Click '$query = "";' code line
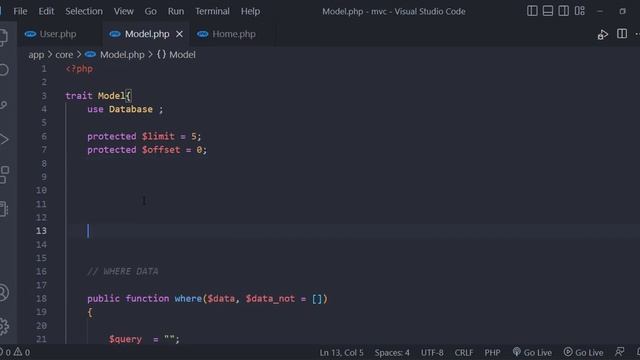Image resolution: width=640 pixels, height=360 pixels. coord(144,339)
